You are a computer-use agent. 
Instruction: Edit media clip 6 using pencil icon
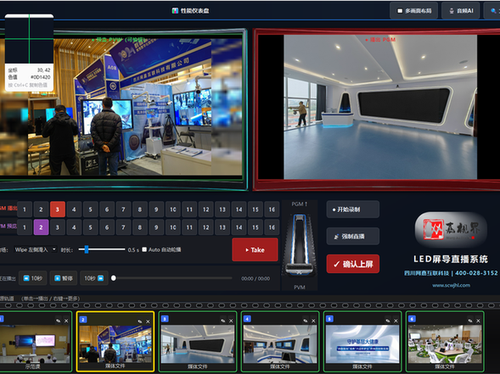coord(470,321)
